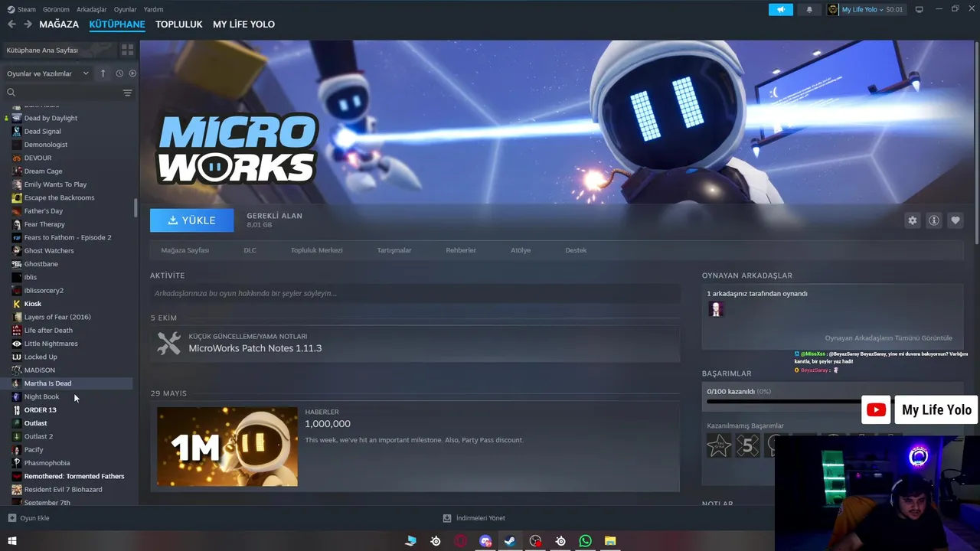Open Destek link

576,250
